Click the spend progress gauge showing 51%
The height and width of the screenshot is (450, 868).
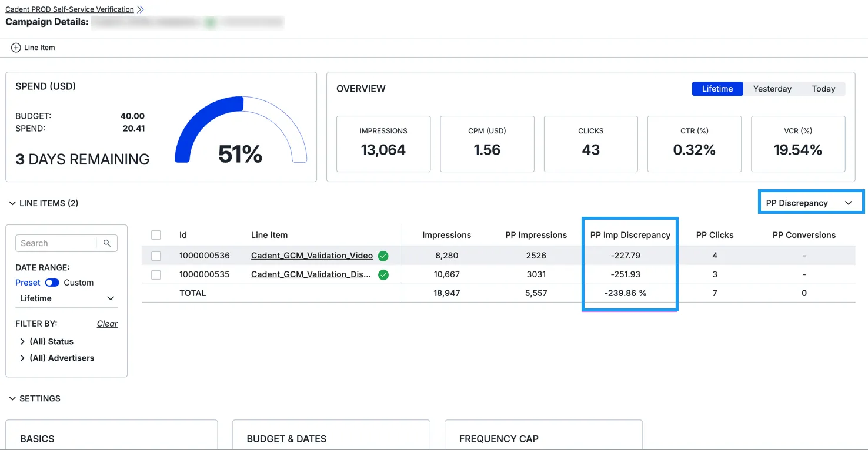pos(241,130)
